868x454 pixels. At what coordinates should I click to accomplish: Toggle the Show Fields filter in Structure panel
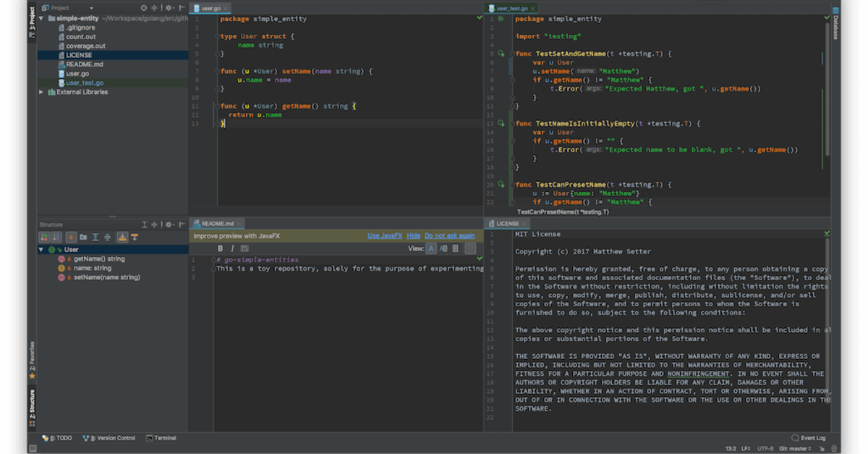tap(71, 237)
